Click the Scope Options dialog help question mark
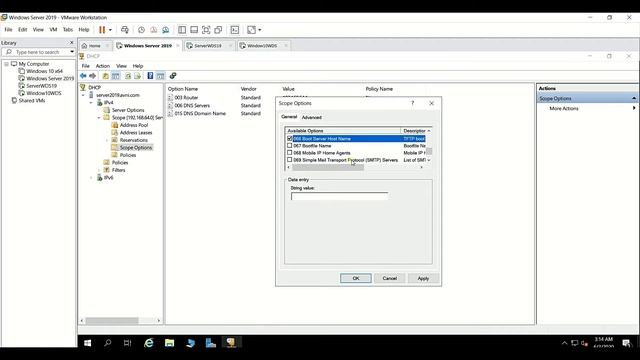Screen dimensions: 640x360 412,104
